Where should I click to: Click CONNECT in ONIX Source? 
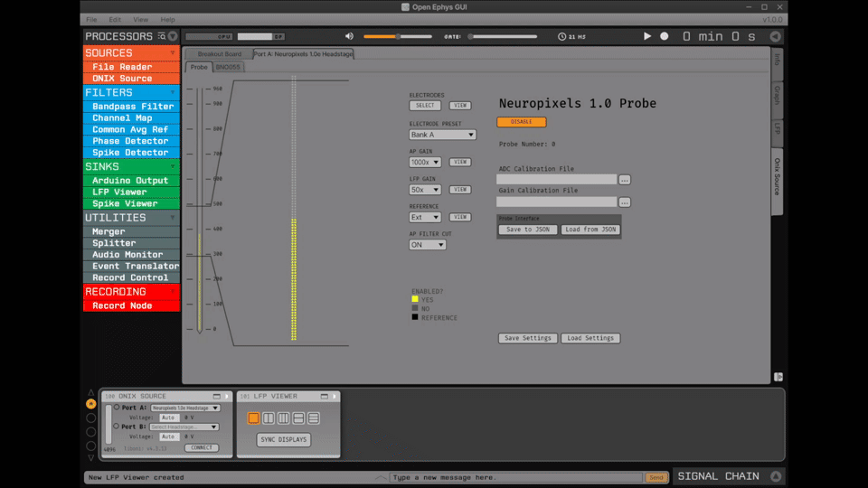click(202, 447)
